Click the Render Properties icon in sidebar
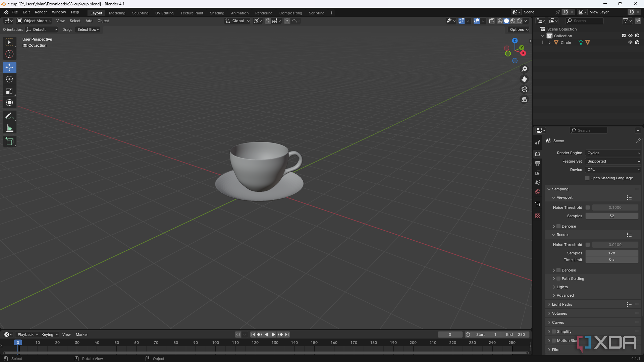This screenshot has width=644, height=362. click(538, 154)
